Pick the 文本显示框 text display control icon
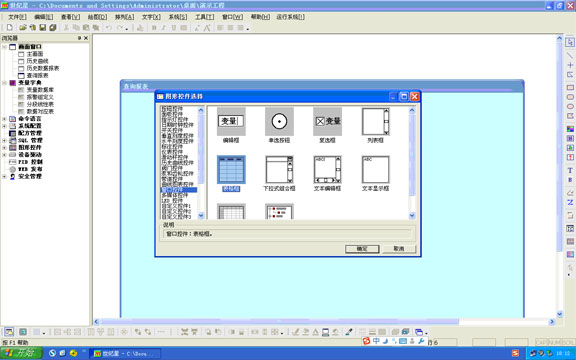The height and width of the screenshot is (360, 576). (x=375, y=170)
